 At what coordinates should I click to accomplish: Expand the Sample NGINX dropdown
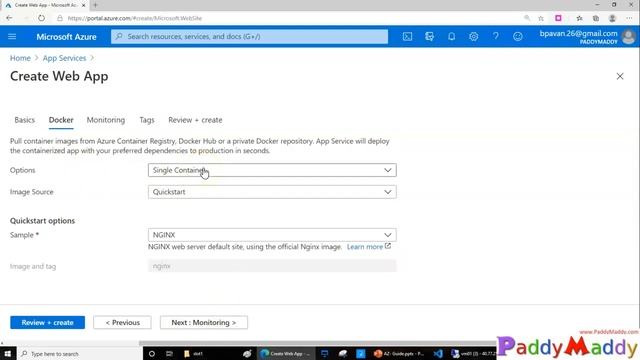click(272, 235)
